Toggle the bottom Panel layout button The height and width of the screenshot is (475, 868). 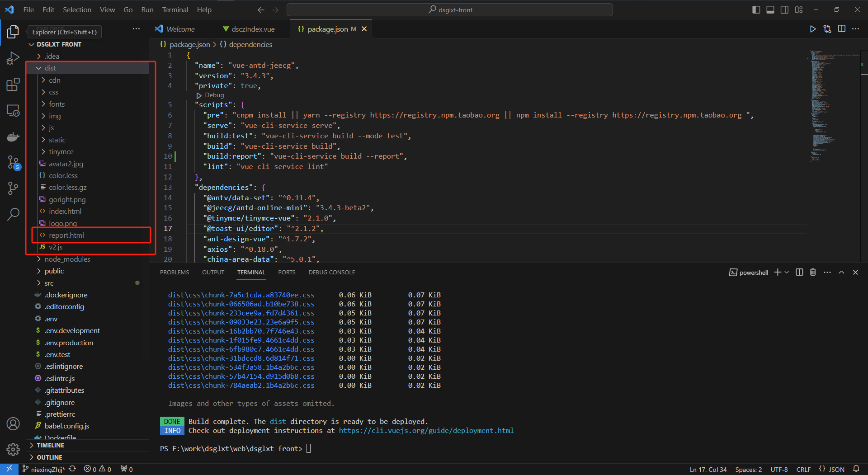pos(770,10)
